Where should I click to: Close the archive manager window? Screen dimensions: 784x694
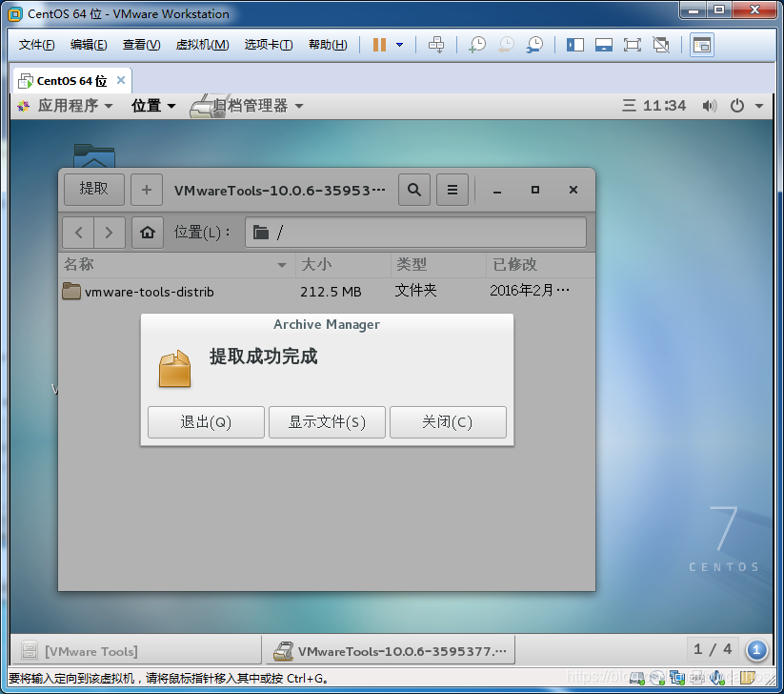573,190
